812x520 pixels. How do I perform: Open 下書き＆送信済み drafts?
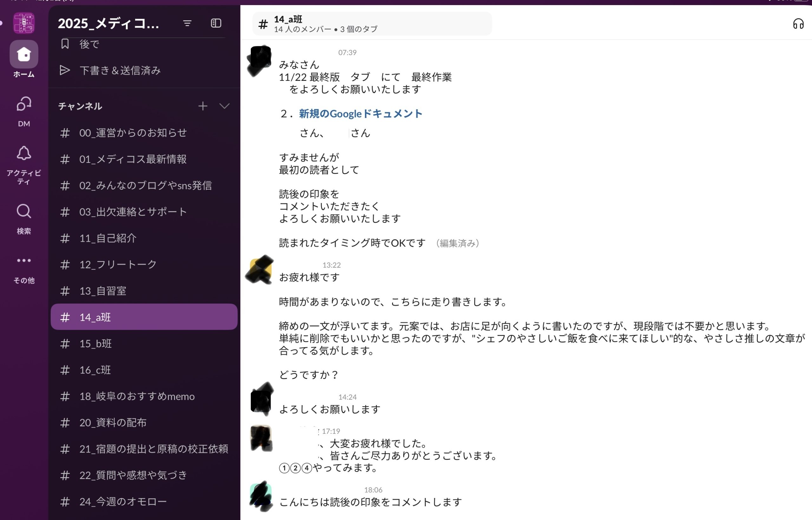[x=120, y=70]
